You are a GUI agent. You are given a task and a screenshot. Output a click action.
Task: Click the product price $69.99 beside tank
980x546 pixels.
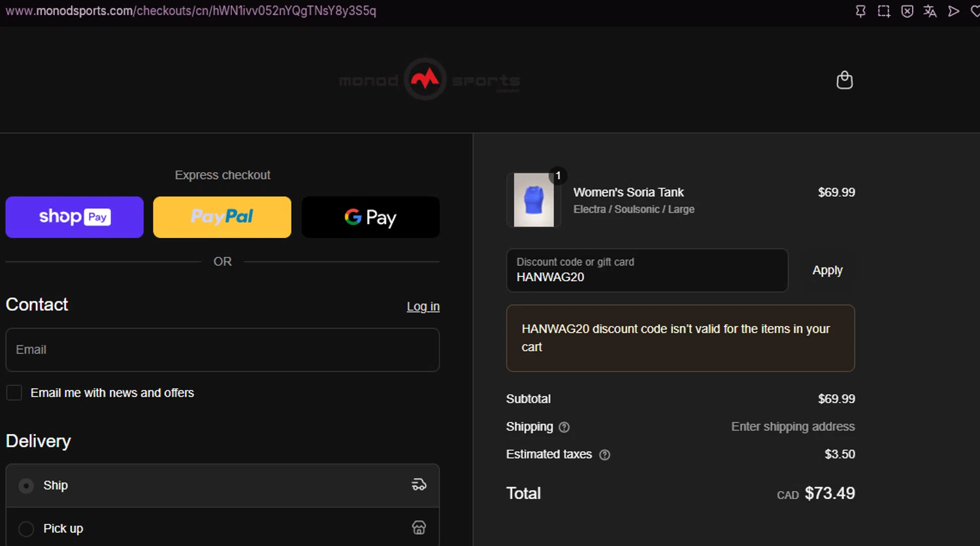(x=836, y=192)
